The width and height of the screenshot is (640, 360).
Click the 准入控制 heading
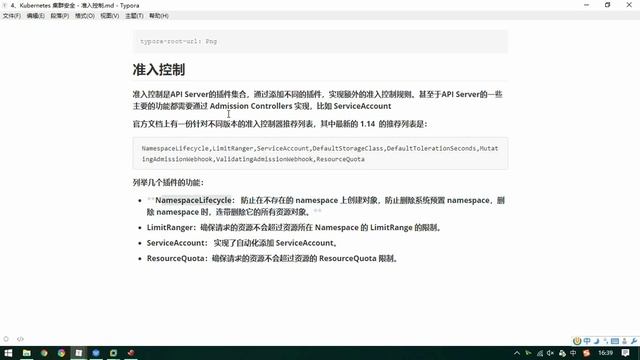[158, 69]
